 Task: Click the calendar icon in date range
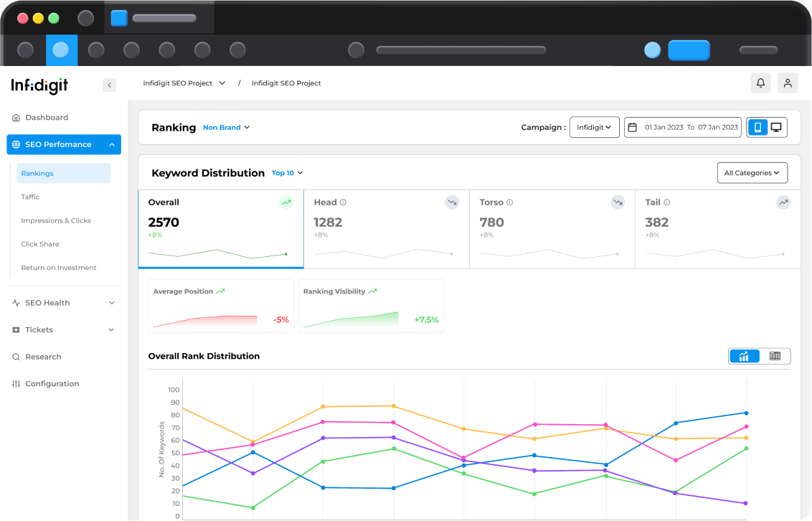point(632,128)
